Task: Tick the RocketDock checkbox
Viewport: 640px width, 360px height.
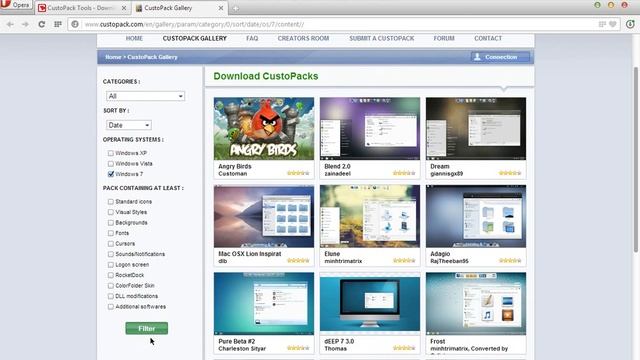Action: 111,275
